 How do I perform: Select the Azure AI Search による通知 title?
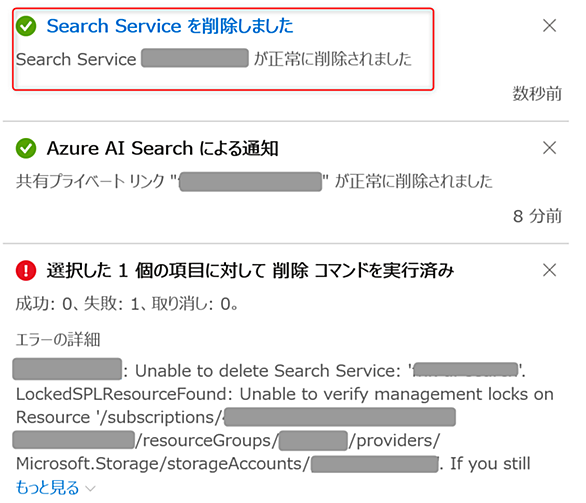(163, 148)
